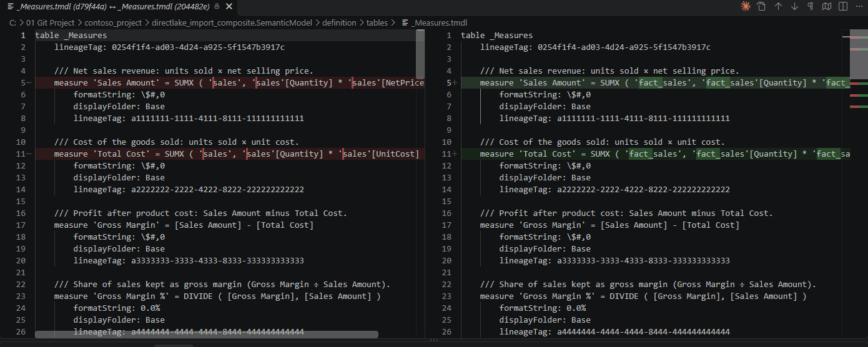
Task: Click the 'Net sales revenue' comment at right
Action: coord(609,71)
